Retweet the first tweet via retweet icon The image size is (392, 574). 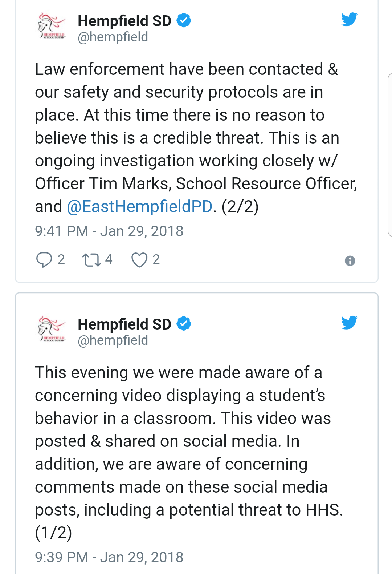point(92,260)
